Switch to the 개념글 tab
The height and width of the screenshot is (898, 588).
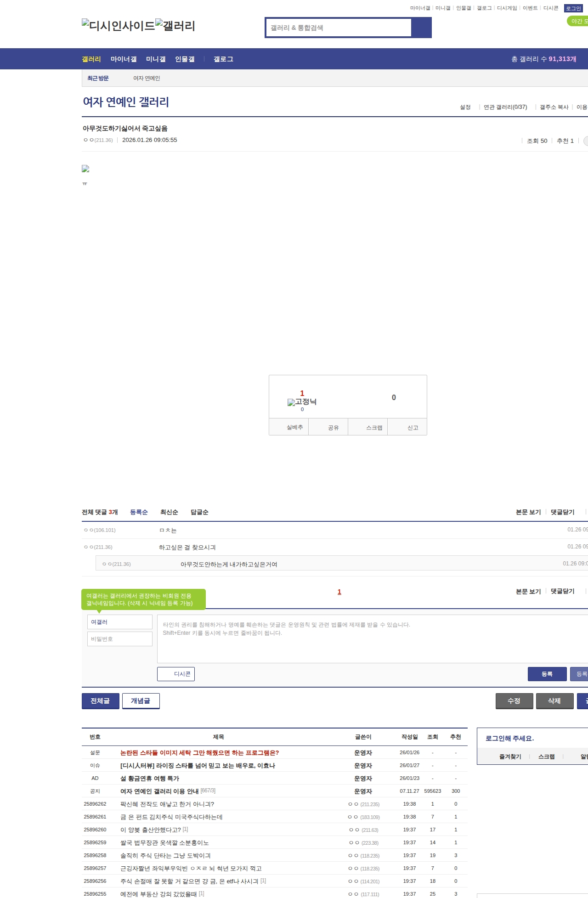(x=141, y=701)
